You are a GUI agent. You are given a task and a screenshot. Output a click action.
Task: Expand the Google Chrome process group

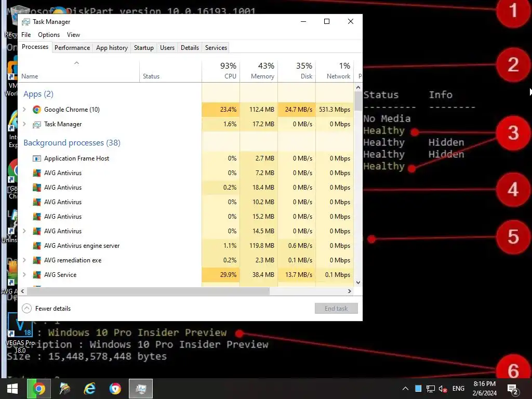click(x=24, y=109)
